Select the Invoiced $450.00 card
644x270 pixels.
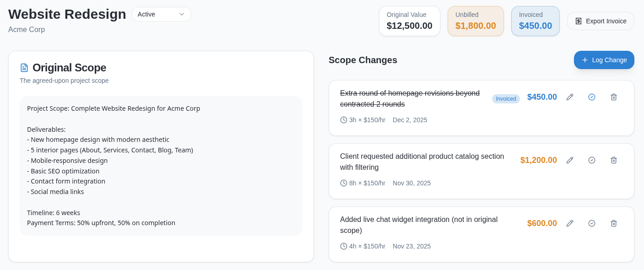tap(535, 21)
